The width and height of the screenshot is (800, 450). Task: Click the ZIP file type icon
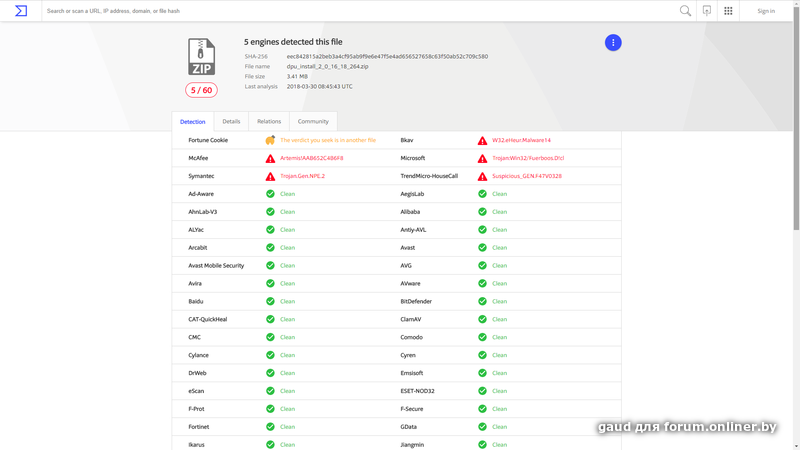pos(202,57)
